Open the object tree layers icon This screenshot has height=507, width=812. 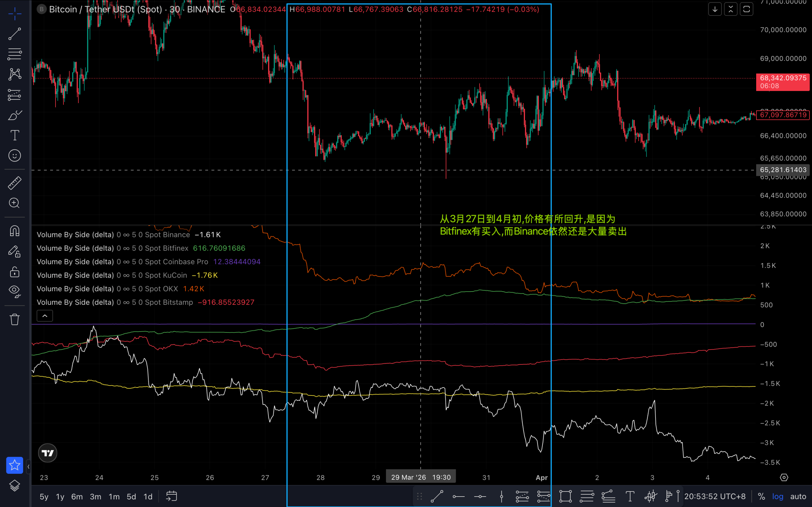pos(14,485)
